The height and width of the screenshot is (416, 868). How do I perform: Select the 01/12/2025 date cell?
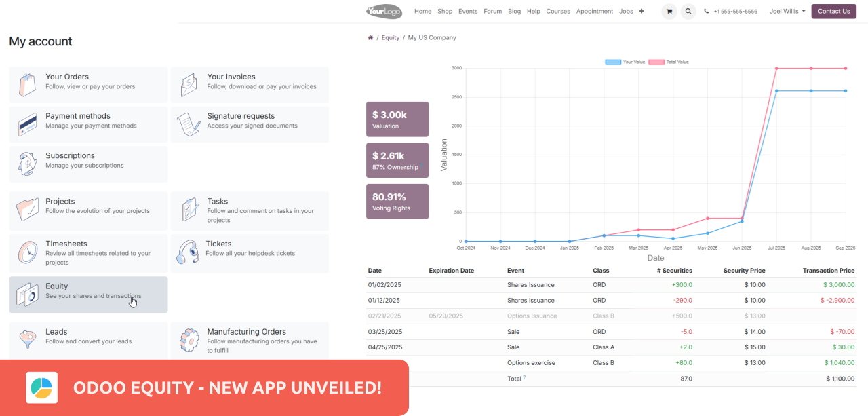click(384, 301)
